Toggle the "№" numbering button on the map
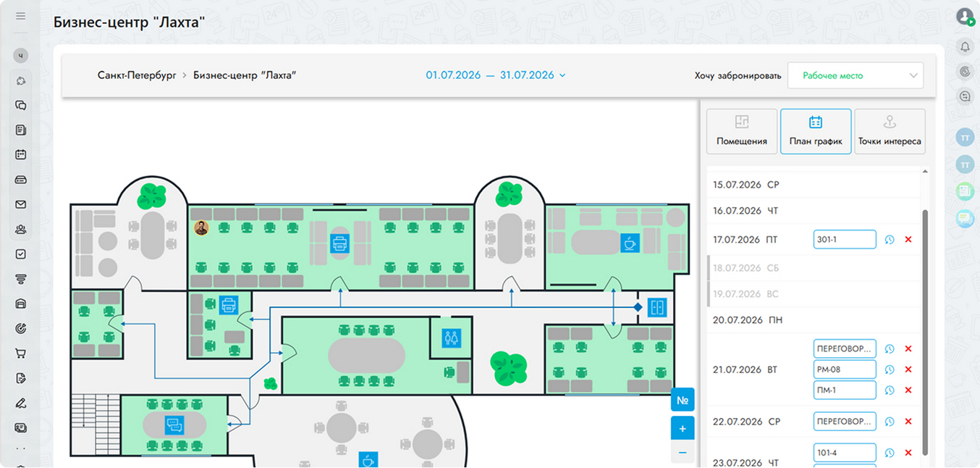Image resolution: width=980 pixels, height=468 pixels. pos(683,400)
